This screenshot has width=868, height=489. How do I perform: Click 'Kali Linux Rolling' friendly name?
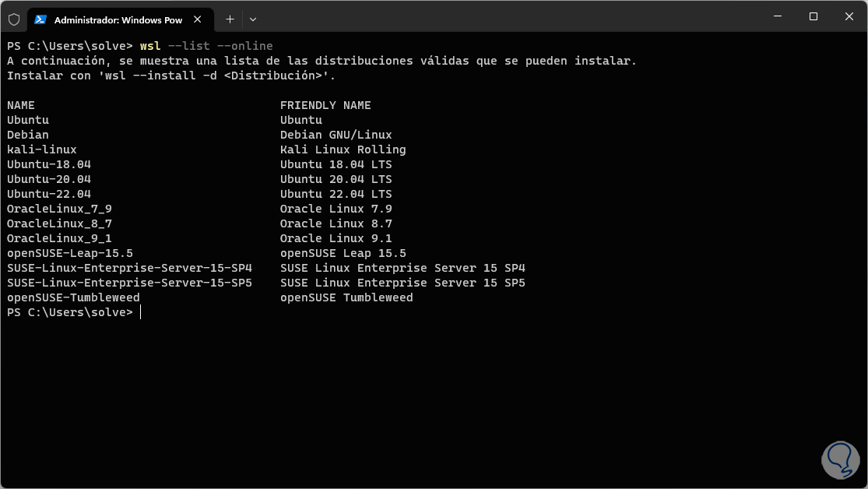coord(343,150)
